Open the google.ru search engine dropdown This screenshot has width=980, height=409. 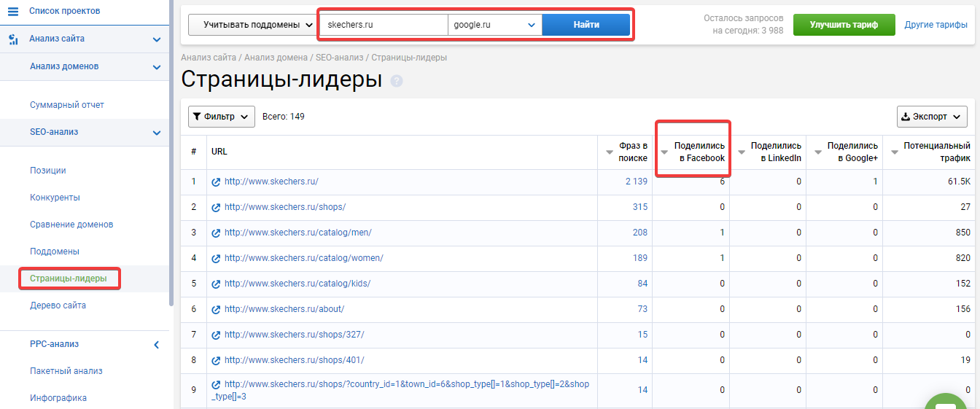(x=495, y=25)
